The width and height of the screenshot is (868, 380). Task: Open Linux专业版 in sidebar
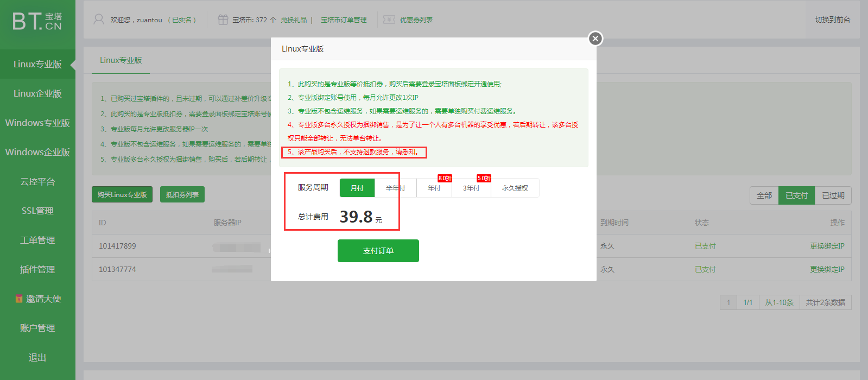pos(37,64)
